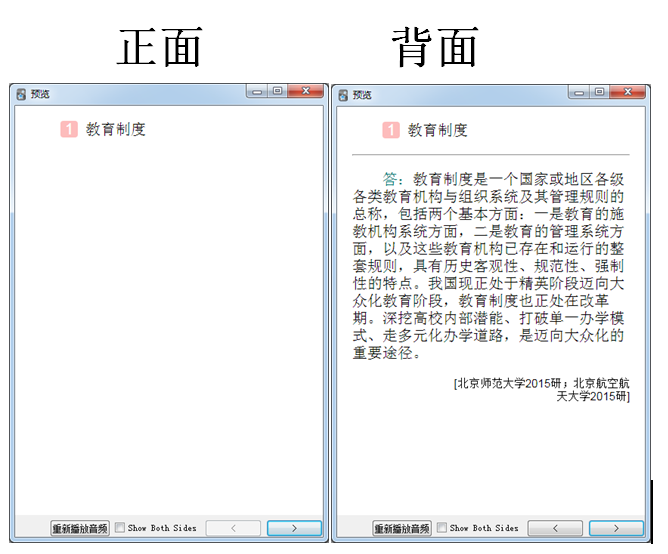The height and width of the screenshot is (554, 668).
Task: Click the source citation 北京师范大学2015研
Action: pyautogui.click(x=508, y=384)
